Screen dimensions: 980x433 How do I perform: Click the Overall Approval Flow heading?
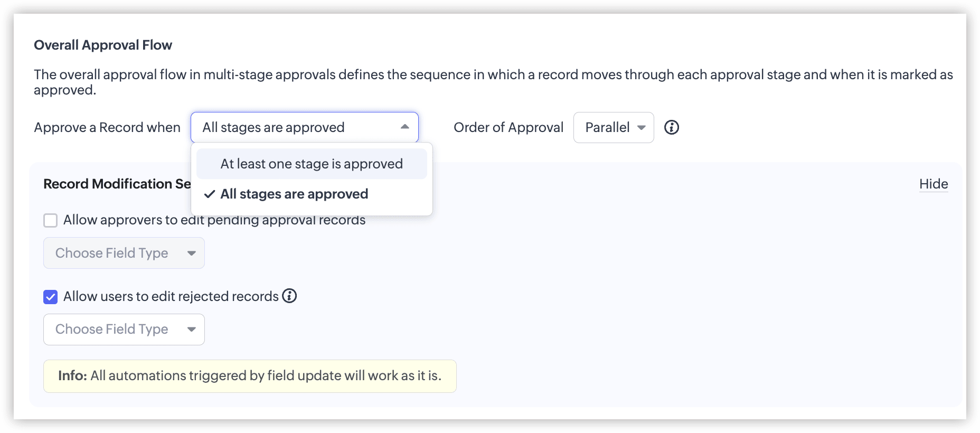[x=103, y=45]
